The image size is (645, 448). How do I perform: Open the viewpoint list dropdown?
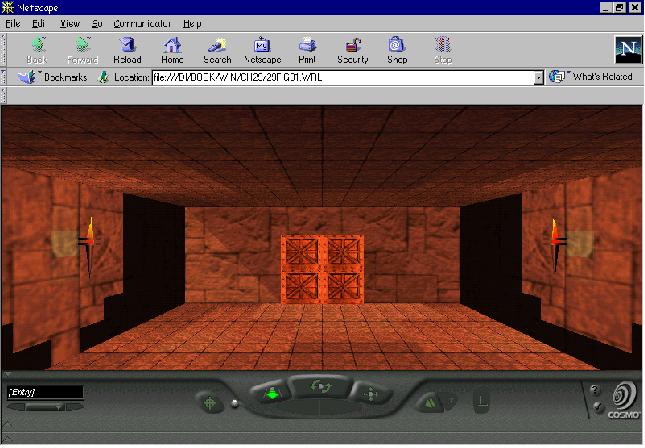(45, 407)
